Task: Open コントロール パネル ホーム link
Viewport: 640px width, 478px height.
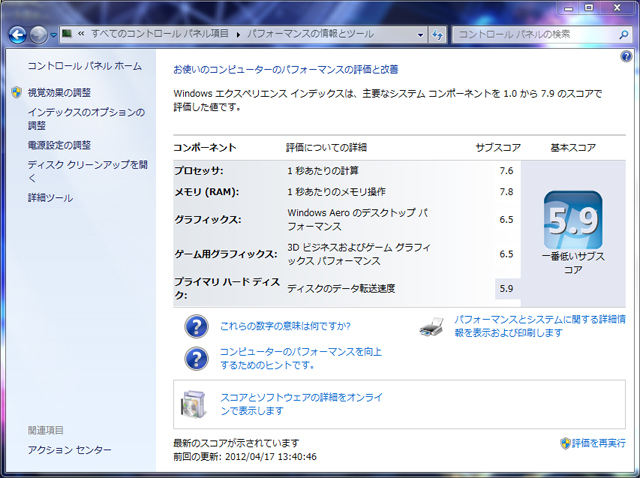Action: coord(84,66)
